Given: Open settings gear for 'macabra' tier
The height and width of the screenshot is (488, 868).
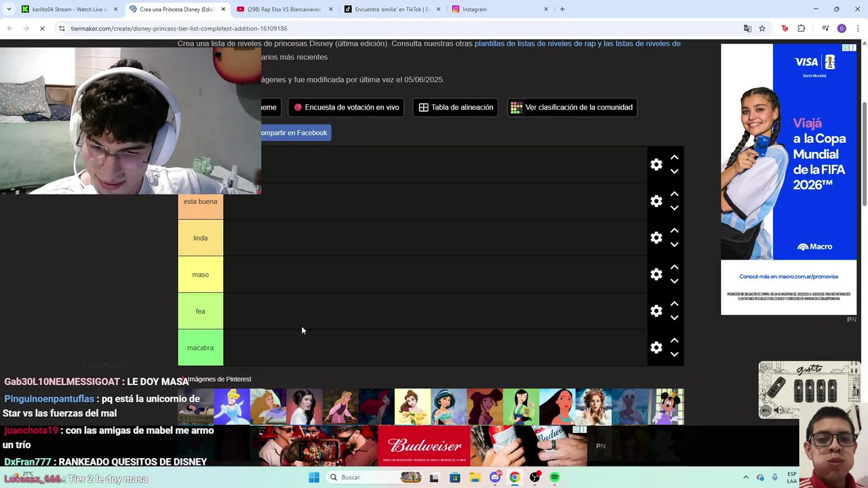Looking at the screenshot, I should (656, 348).
